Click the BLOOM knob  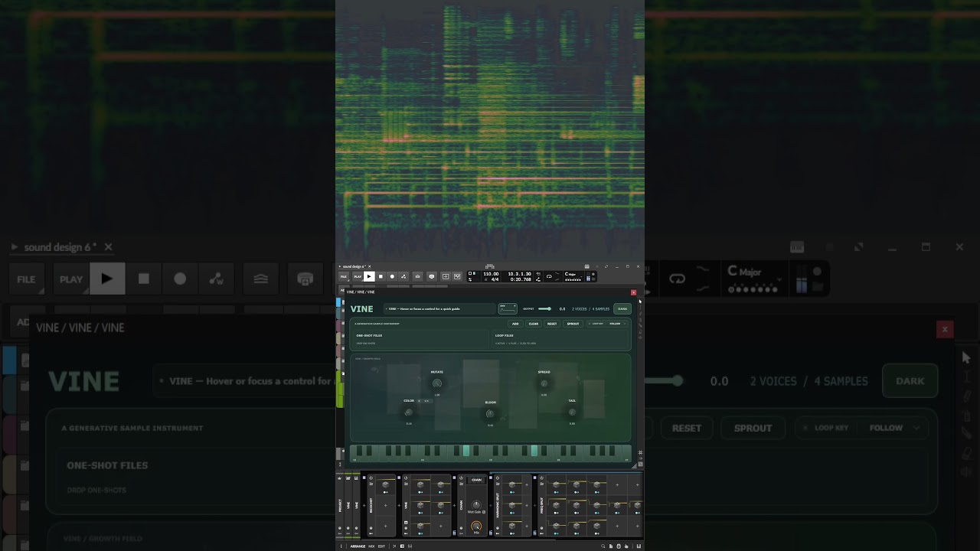[x=490, y=414]
